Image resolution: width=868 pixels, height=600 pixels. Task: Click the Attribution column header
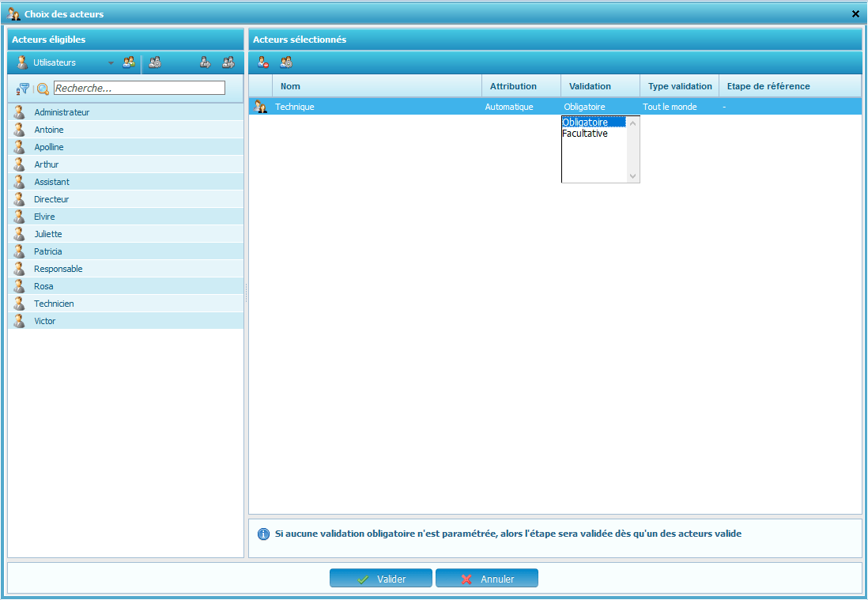click(x=513, y=86)
